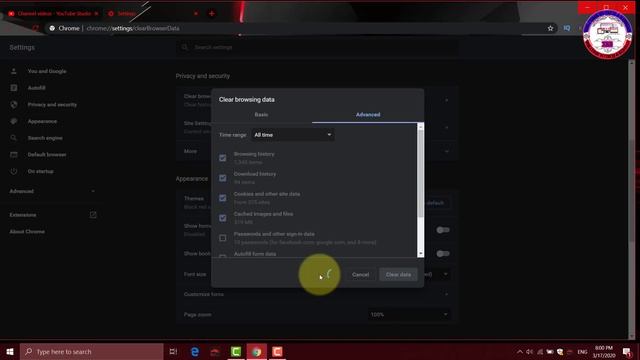640x360 pixels.
Task: Click the Type here to search box
Action: 91,351
